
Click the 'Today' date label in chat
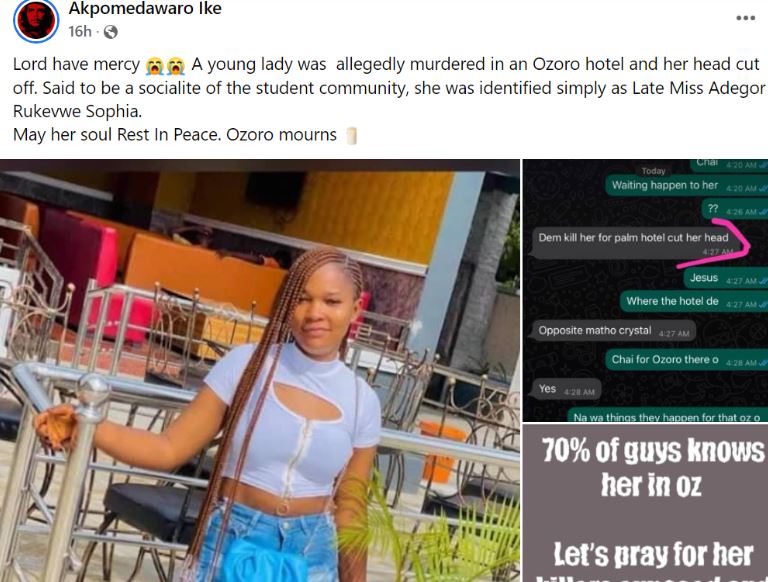pos(653,171)
